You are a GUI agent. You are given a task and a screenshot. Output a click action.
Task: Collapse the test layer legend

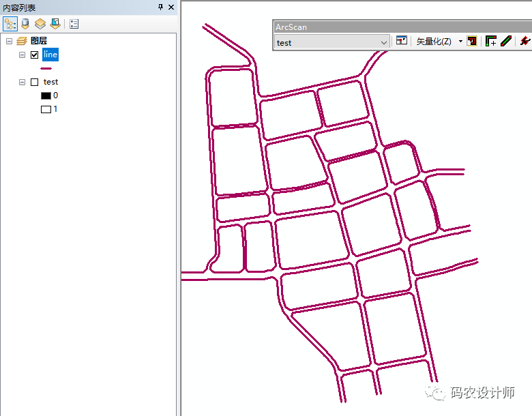coord(22,82)
